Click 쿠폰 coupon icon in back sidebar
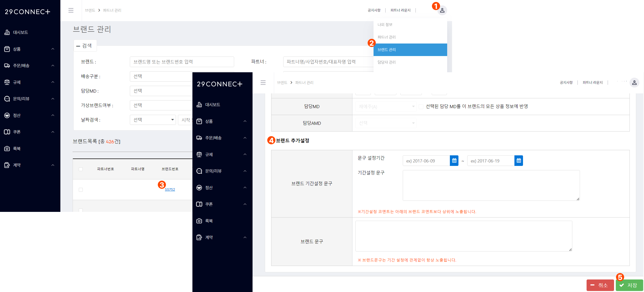 tap(7, 132)
